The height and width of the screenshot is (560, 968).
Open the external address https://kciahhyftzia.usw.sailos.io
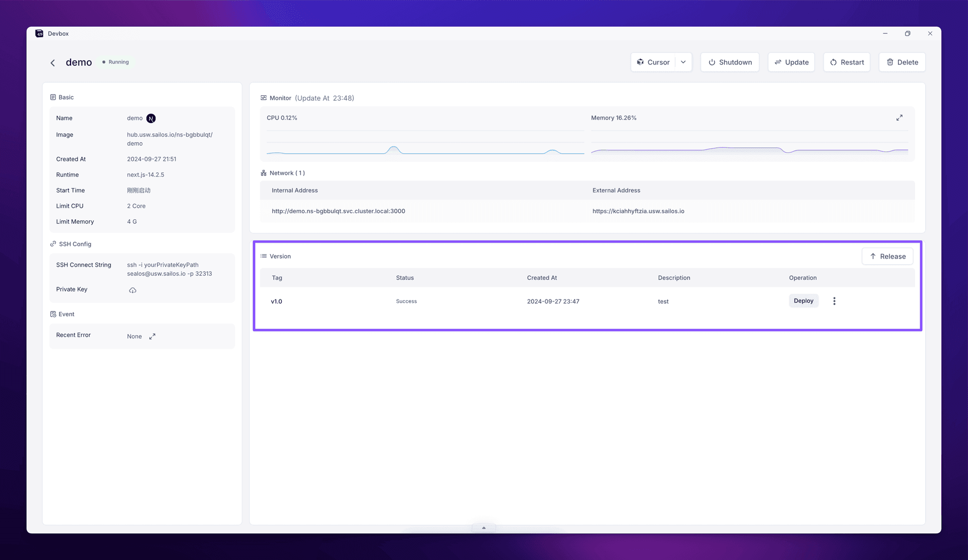638,211
